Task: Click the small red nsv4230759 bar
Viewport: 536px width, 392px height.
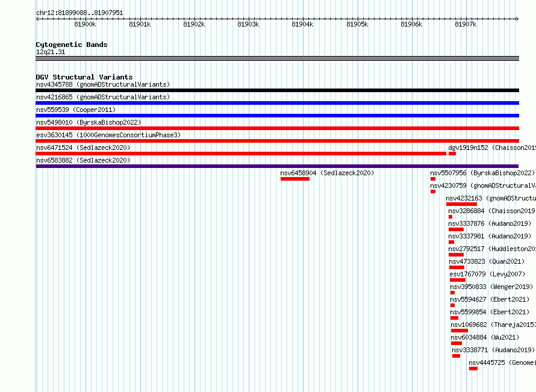Action: (x=433, y=191)
